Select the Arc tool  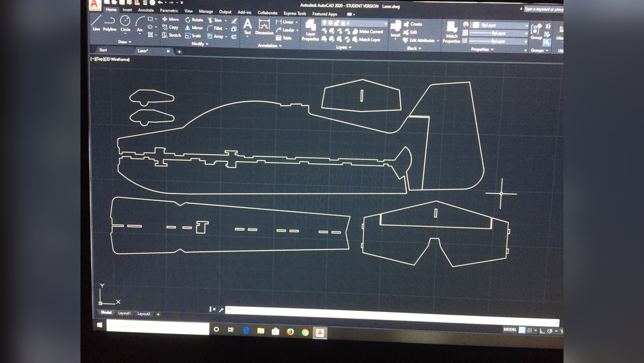pyautogui.click(x=140, y=25)
